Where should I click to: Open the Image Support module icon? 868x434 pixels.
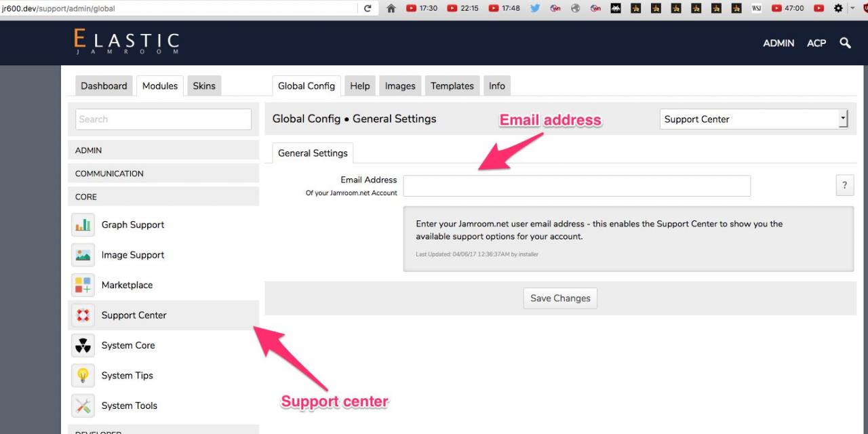(x=83, y=255)
